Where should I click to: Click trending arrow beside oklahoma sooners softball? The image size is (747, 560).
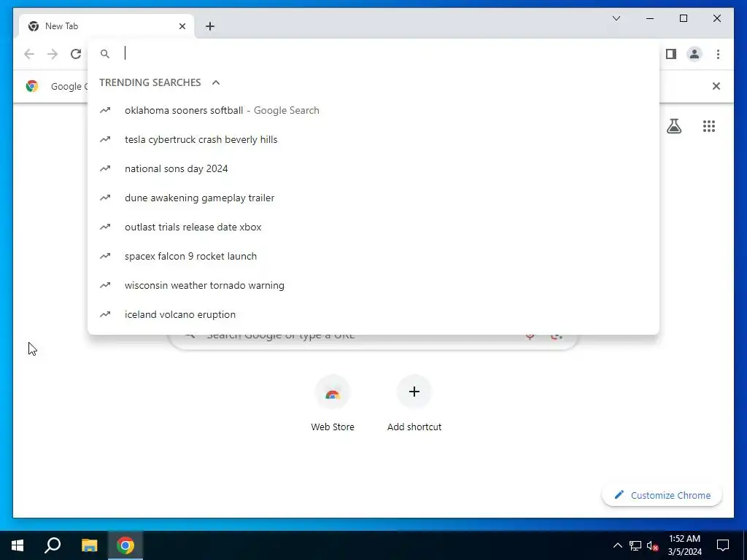(105, 111)
